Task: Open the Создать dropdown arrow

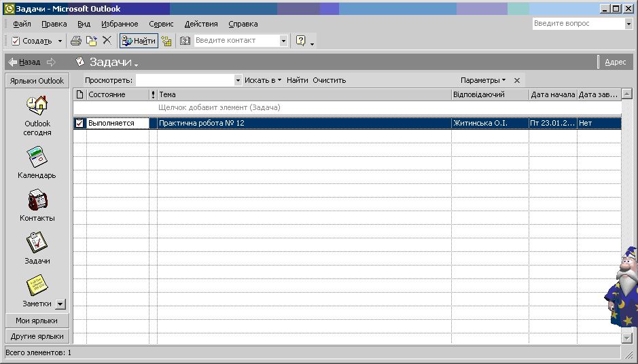Action: click(60, 41)
